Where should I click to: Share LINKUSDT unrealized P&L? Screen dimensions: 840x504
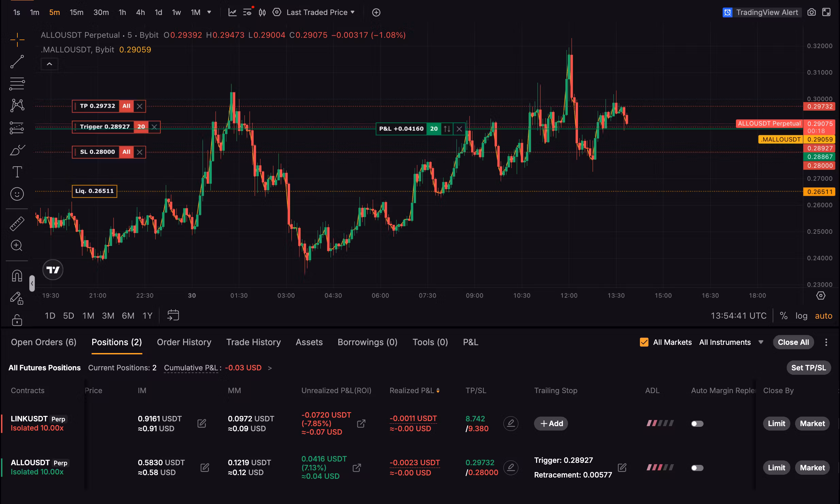click(361, 423)
